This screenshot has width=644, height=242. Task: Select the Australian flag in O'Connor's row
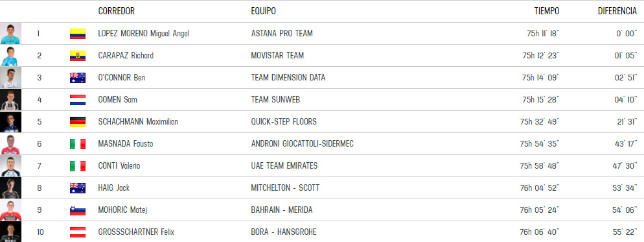(x=78, y=78)
